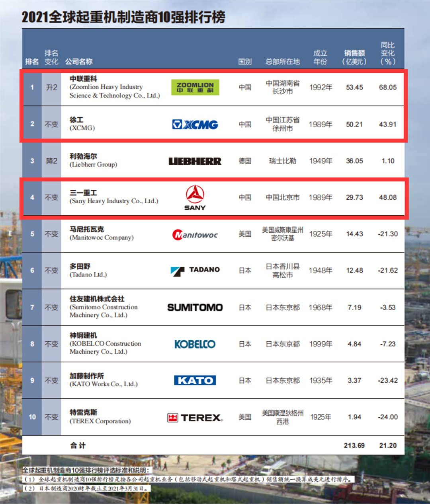Viewport: 430px width, 504px height.
Task: Click the Terex logo
Action: pyautogui.click(x=195, y=417)
